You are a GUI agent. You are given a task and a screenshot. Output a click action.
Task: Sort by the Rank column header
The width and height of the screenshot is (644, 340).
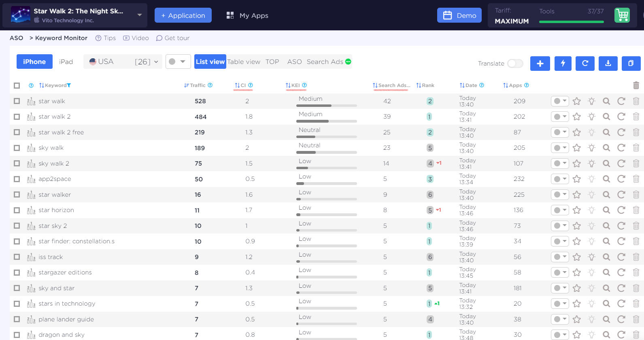[x=425, y=85]
